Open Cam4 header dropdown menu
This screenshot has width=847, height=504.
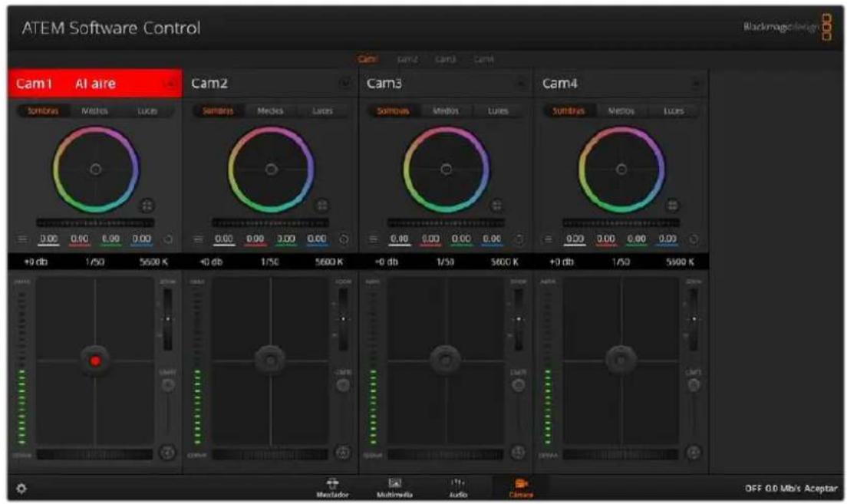(696, 84)
